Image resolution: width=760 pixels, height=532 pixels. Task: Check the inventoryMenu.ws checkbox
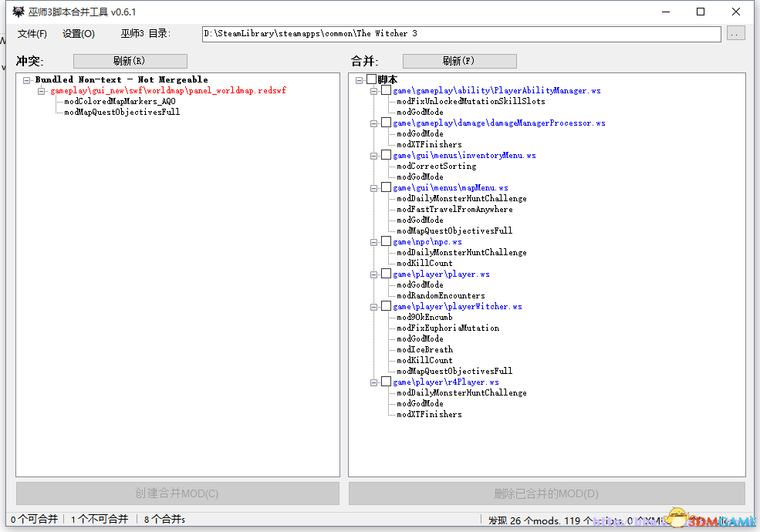pos(387,155)
